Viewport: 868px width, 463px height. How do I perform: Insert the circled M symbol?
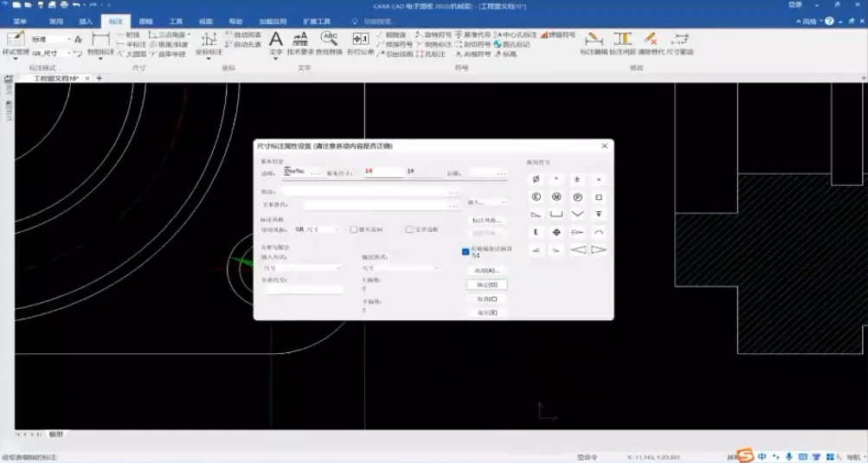point(556,197)
